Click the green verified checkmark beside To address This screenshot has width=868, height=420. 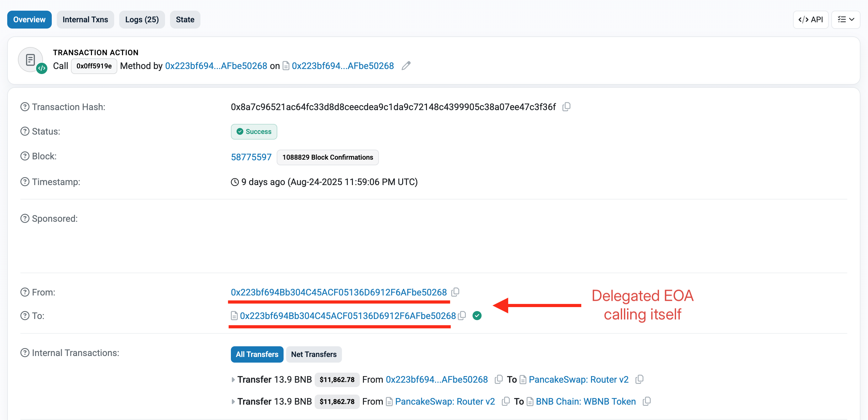coord(477,316)
